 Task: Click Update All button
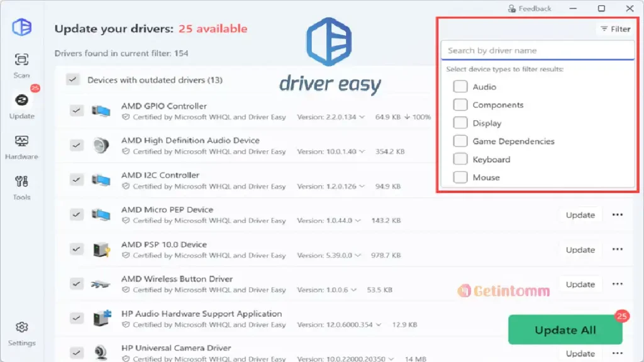coord(565,330)
